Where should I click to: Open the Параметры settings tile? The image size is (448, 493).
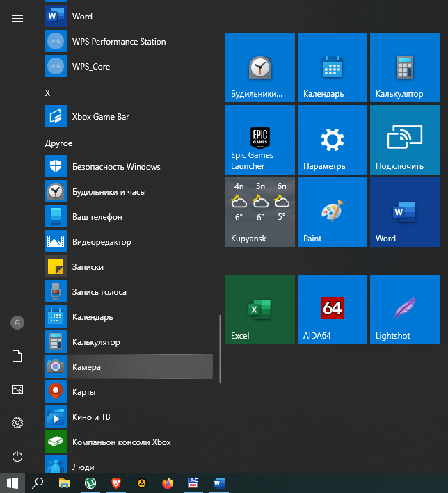pos(333,140)
